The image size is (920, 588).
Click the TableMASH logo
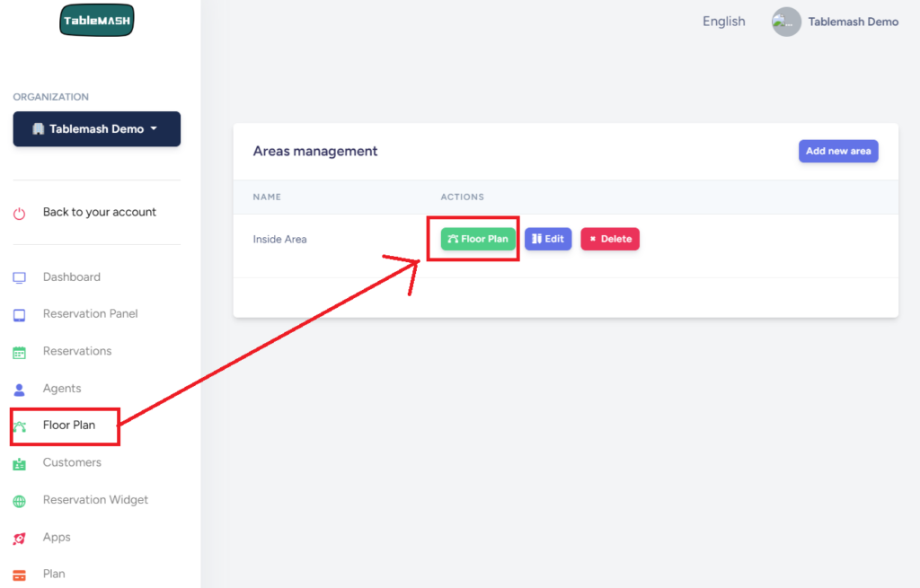point(96,21)
